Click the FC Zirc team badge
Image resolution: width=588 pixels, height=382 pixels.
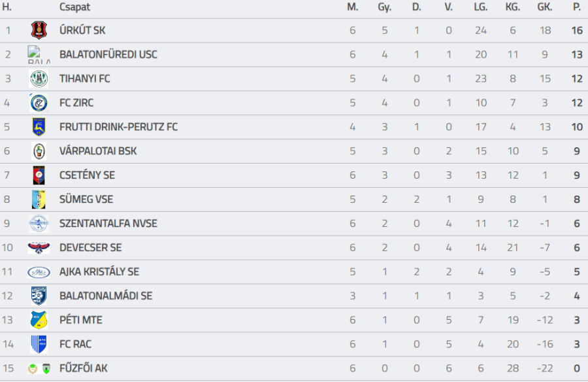coord(39,103)
